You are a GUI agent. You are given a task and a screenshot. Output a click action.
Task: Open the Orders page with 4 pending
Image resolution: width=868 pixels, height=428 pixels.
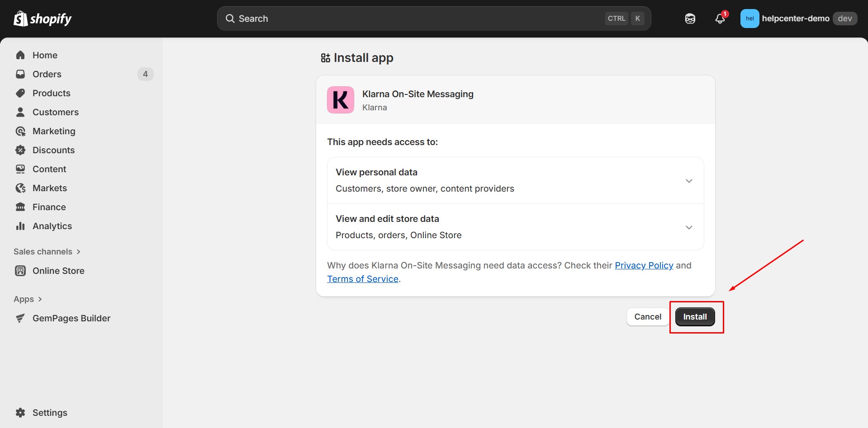point(47,74)
